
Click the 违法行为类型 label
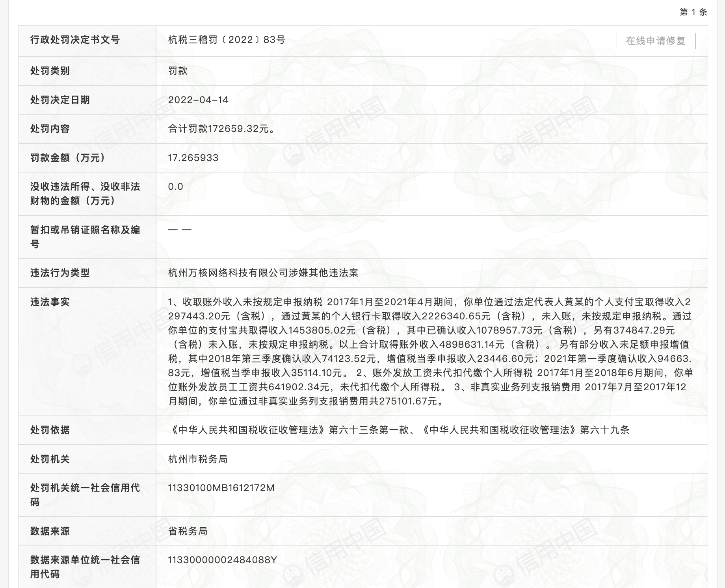(x=60, y=273)
